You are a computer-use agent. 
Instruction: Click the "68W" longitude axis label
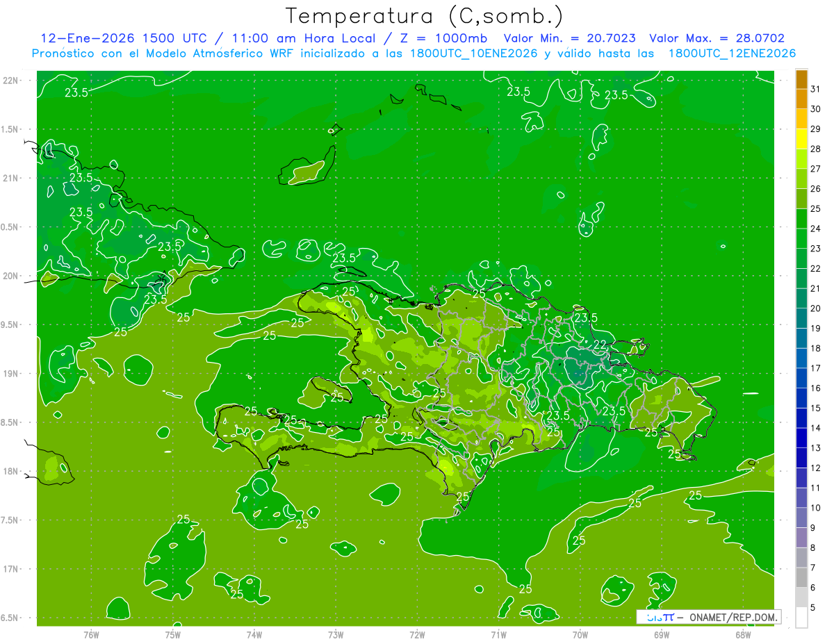point(743,635)
